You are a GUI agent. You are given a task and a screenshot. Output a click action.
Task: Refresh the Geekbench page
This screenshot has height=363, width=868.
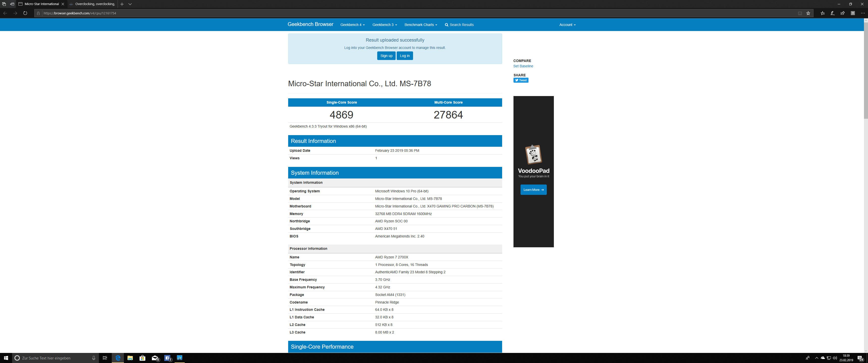25,13
